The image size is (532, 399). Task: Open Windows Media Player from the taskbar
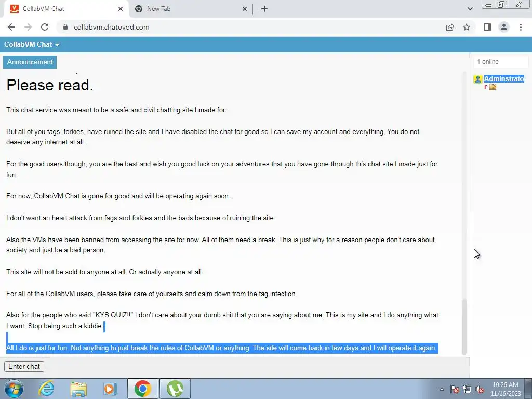110,389
